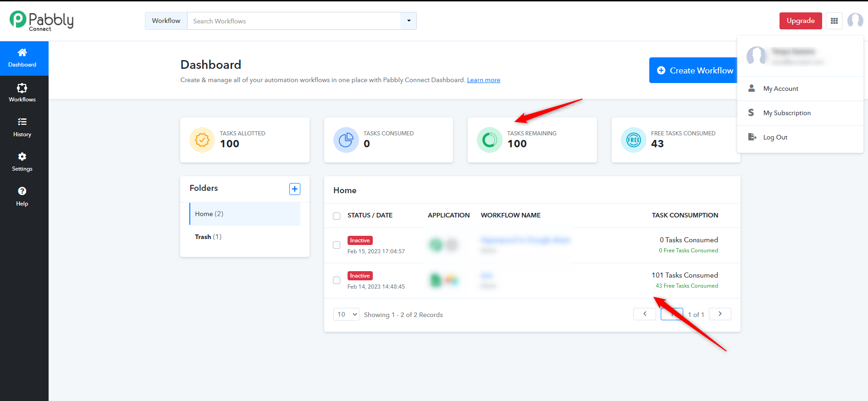Click the TASKS REMAINING label
The height and width of the screenshot is (401, 868).
coord(532,134)
